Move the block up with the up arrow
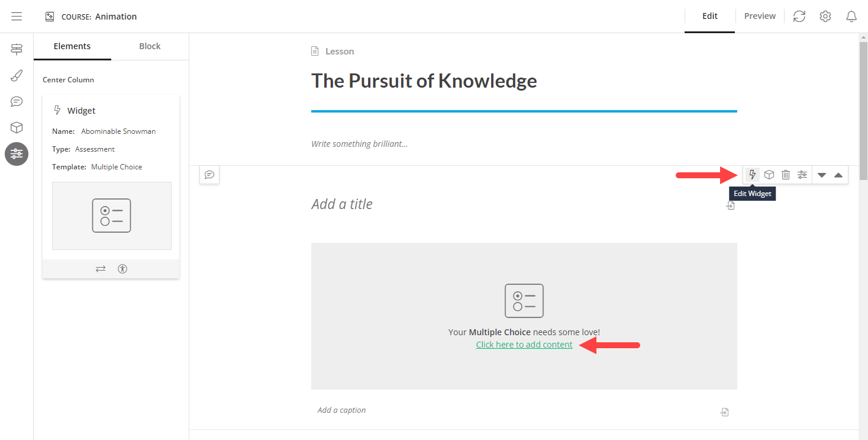Screen dimensions: 868x440 (x=838, y=174)
